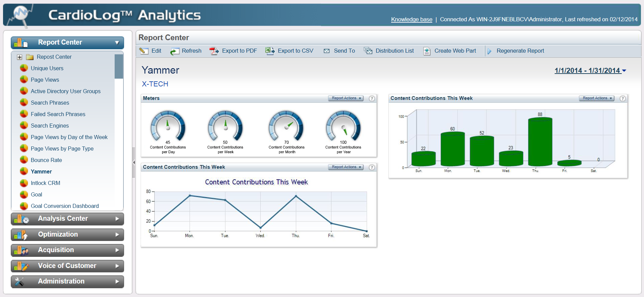Open the Yammer report
644x297 pixels.
41,171
